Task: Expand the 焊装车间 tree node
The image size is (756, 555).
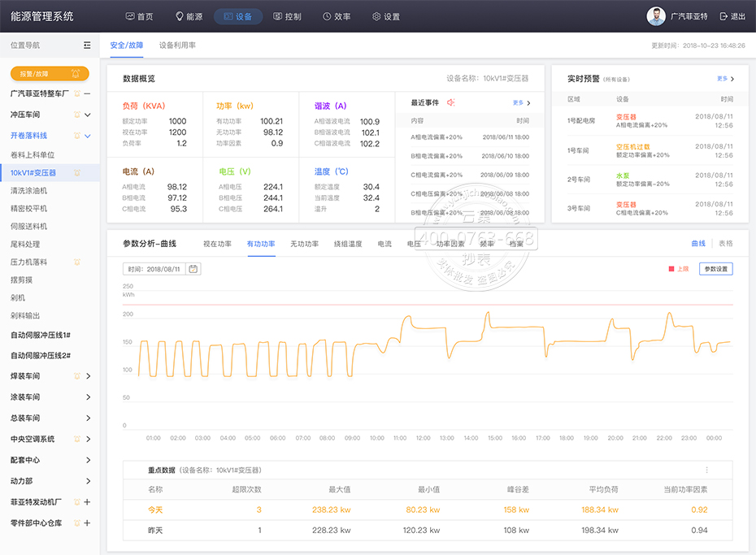Action: pos(88,376)
